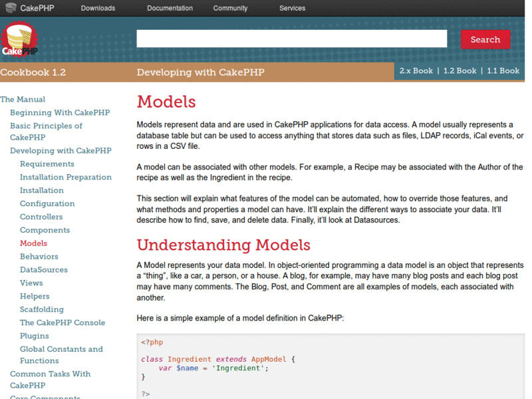
Task: Select the highlighted Models sidebar link
Action: tap(34, 243)
